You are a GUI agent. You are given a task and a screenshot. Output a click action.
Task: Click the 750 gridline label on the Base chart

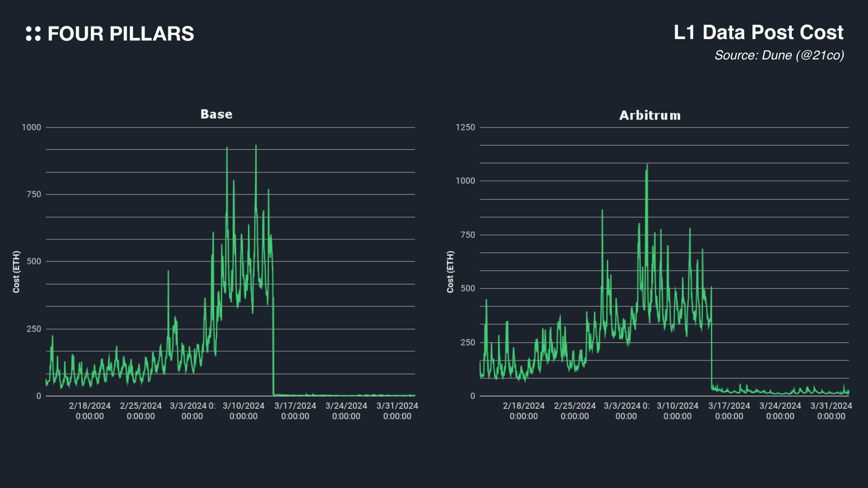click(34, 195)
